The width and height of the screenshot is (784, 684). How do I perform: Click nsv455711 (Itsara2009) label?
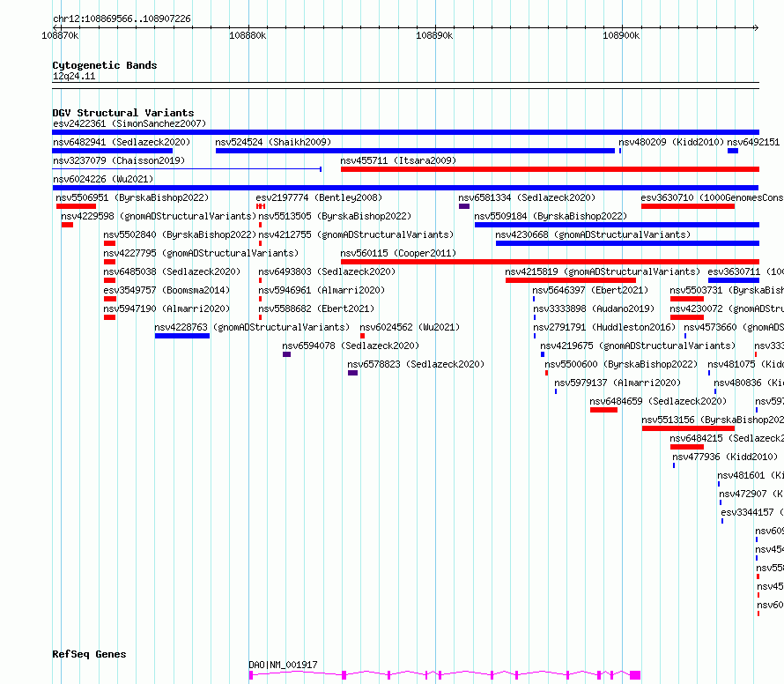point(398,160)
